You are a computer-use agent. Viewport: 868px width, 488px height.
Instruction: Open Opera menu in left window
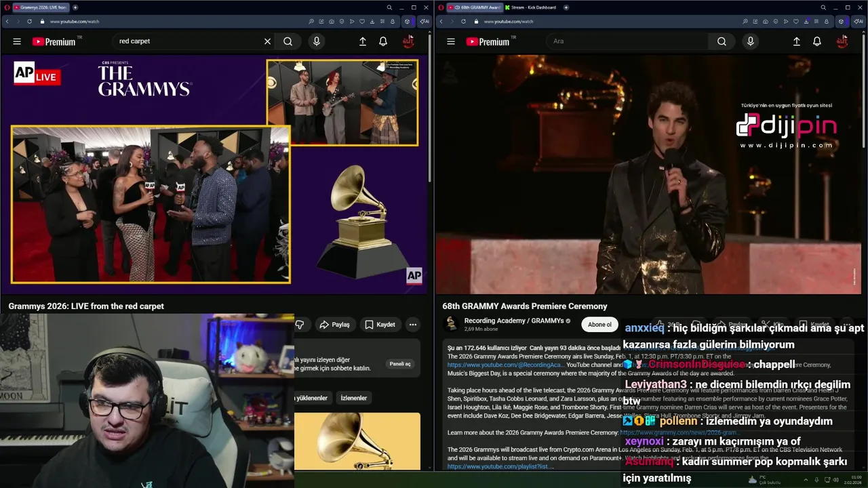[6, 7]
